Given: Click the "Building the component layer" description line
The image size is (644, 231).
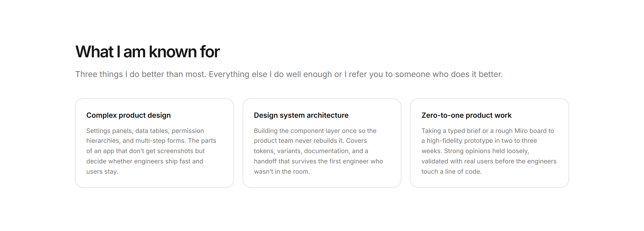Looking at the screenshot, I should click(315, 131).
